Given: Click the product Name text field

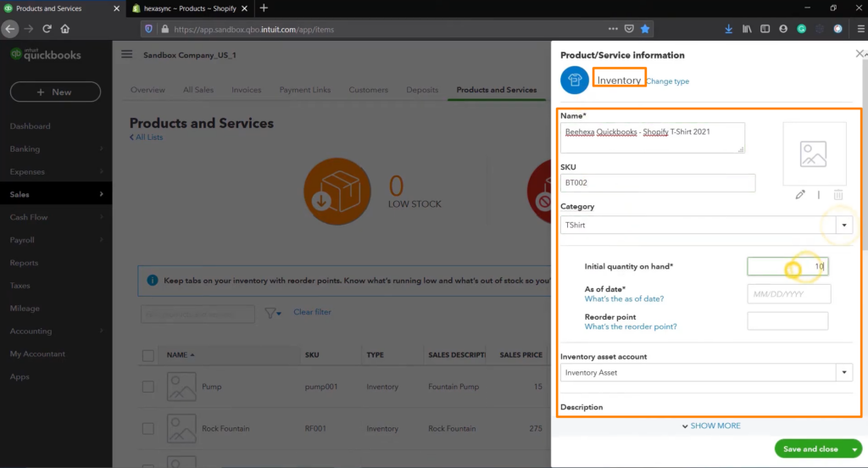Looking at the screenshot, I should (x=653, y=137).
